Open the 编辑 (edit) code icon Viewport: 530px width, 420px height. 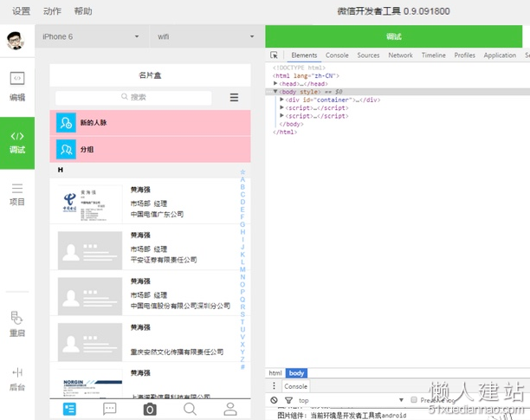(x=17, y=79)
